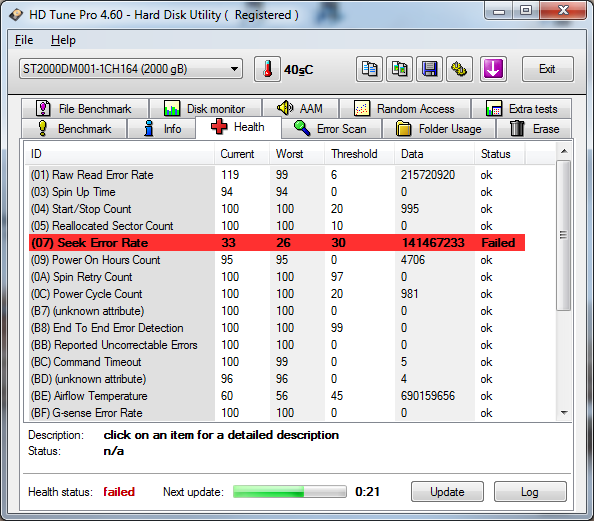Click the data value 4706 for Power On Hours

click(413, 260)
